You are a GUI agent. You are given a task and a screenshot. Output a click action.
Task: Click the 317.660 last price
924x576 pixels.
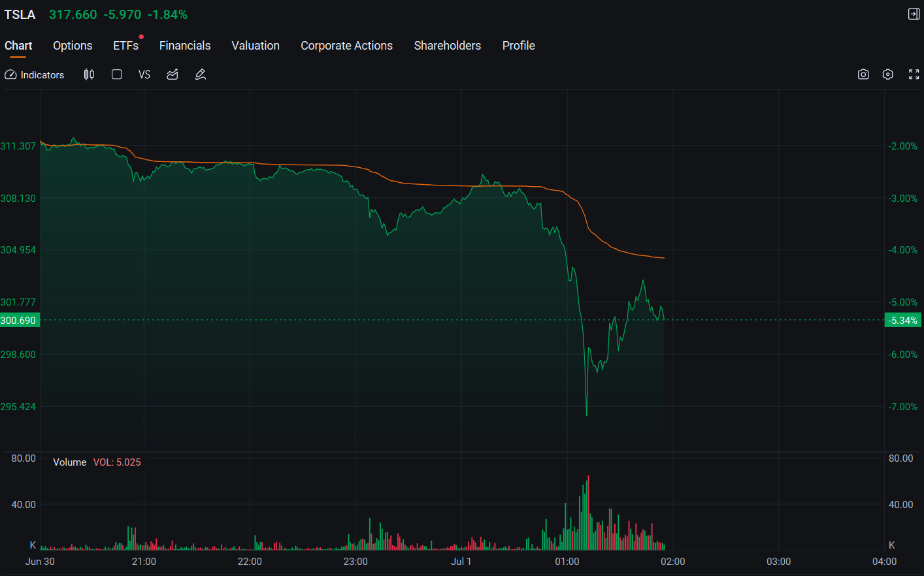[x=73, y=14]
